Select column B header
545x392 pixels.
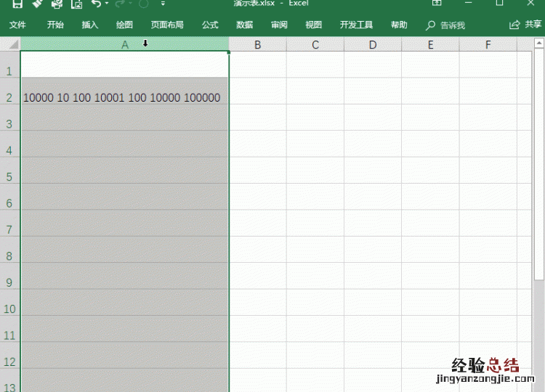click(257, 44)
